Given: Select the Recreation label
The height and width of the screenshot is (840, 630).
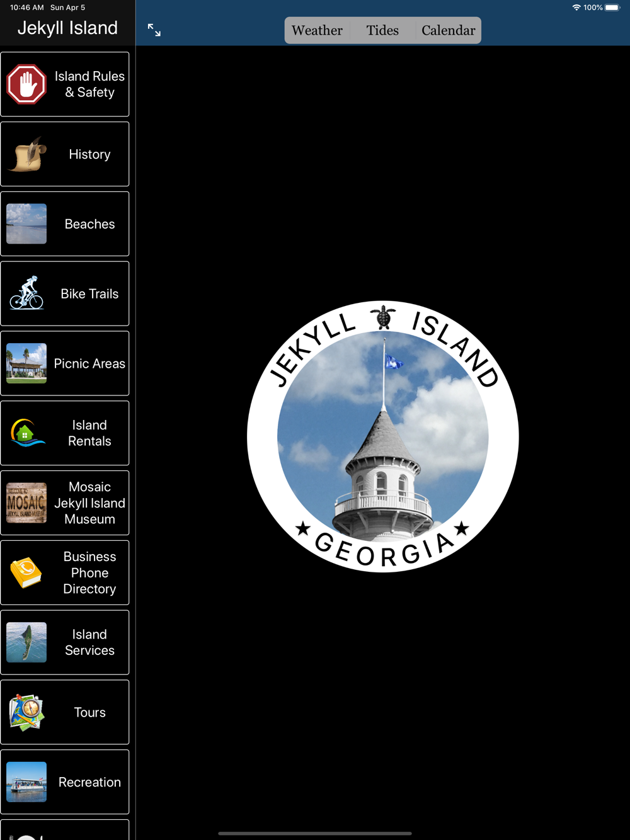Looking at the screenshot, I should click(x=89, y=782).
